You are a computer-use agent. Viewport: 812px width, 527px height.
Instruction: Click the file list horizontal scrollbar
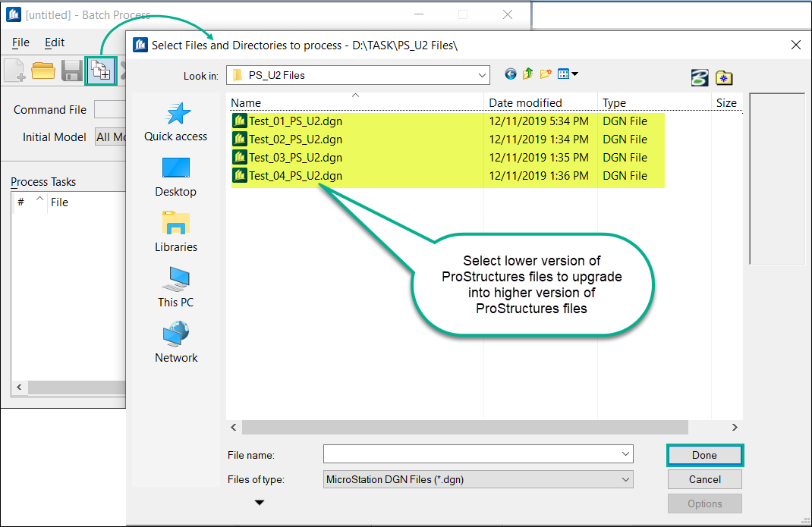click(464, 427)
